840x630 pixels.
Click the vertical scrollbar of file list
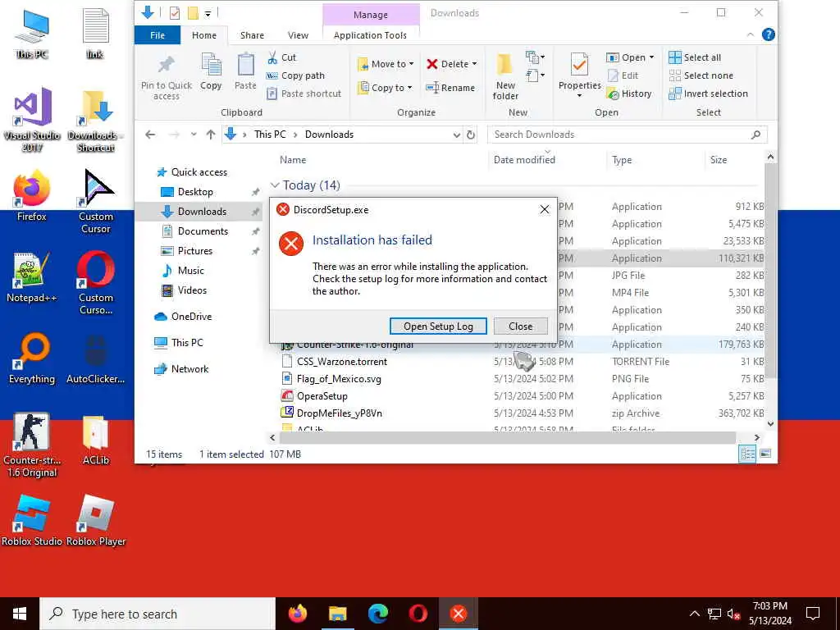click(770, 271)
